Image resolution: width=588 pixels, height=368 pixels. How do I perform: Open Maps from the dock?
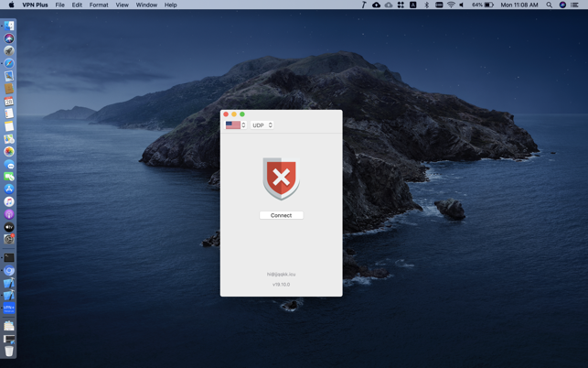(9, 139)
